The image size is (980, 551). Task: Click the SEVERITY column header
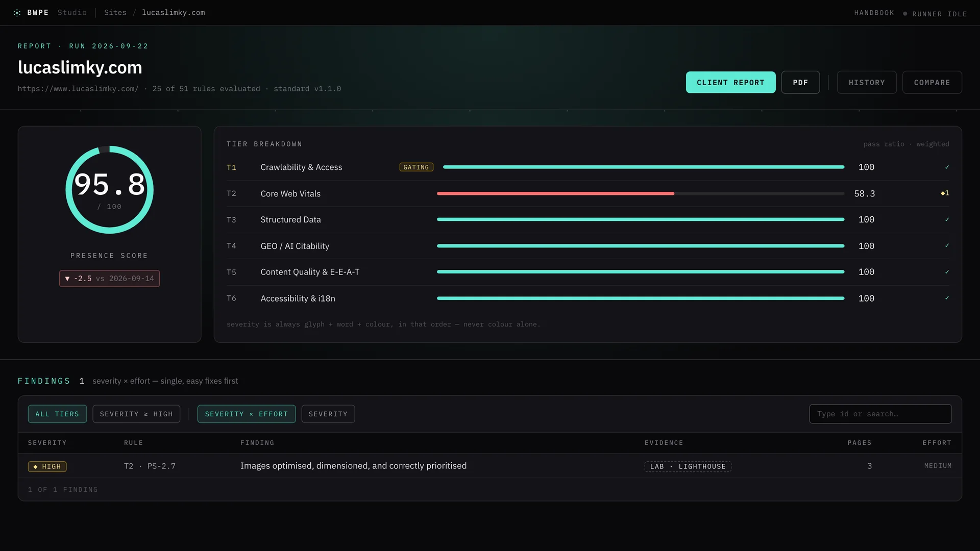tap(47, 443)
